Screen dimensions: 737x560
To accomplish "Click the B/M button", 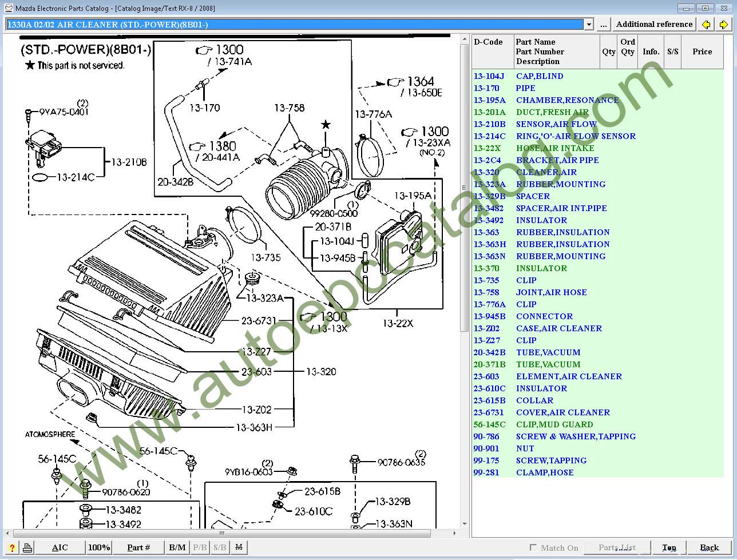I will 177,547.
